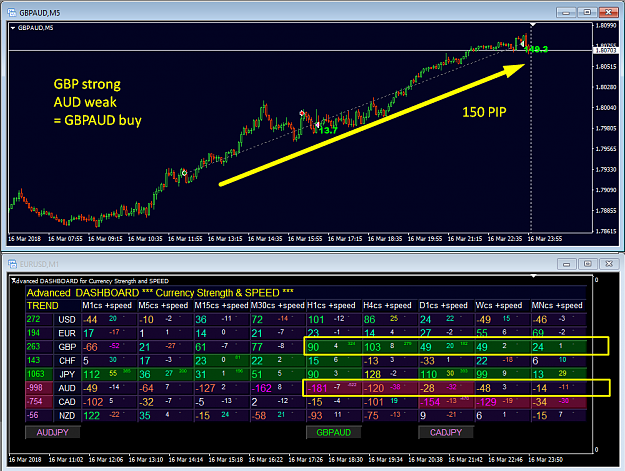Click the AUD H1 strength value -181
This screenshot has width=625, height=471.
pos(317,388)
